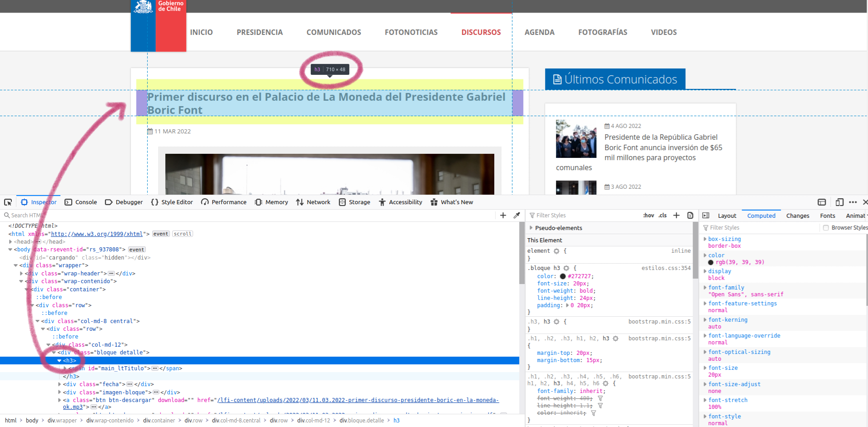
Task: Collapse the highlighted h3 node
Action: click(59, 361)
